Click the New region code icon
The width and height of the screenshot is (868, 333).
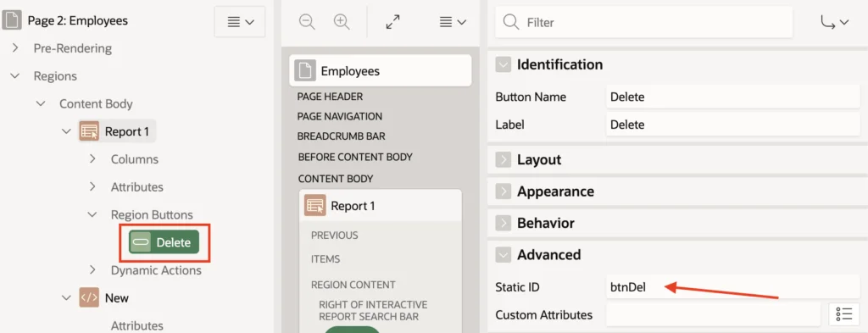tap(89, 297)
